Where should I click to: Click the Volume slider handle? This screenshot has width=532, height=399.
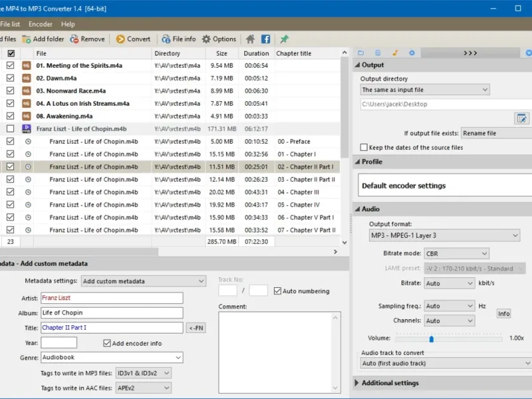(x=431, y=338)
